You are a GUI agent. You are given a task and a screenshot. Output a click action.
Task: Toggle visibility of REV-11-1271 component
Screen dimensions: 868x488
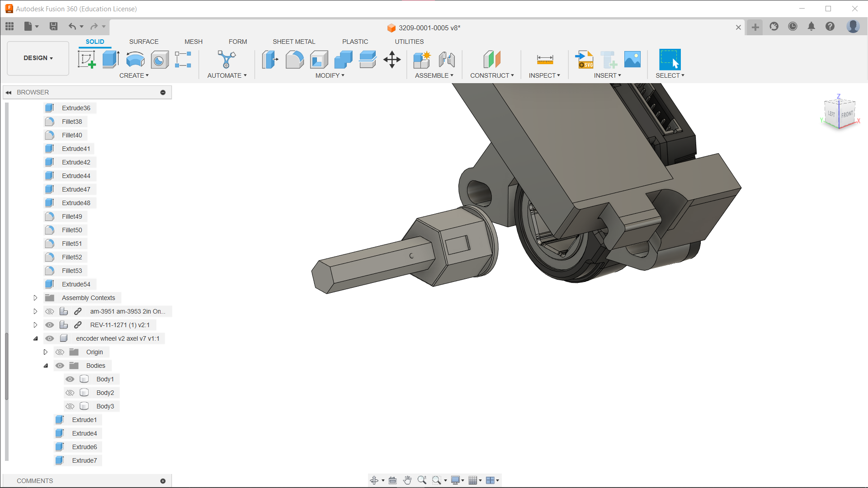point(50,325)
